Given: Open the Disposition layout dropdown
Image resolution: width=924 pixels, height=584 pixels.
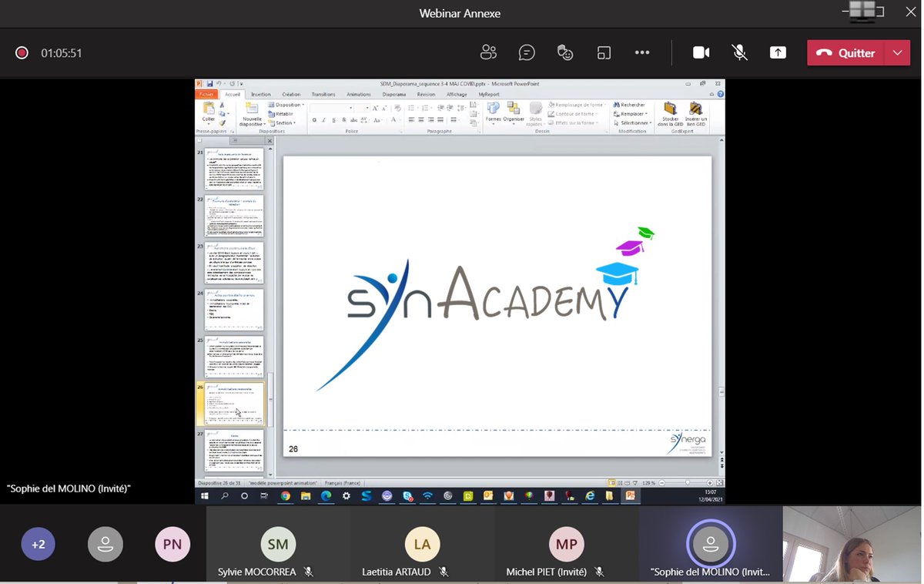Looking at the screenshot, I should click(287, 105).
